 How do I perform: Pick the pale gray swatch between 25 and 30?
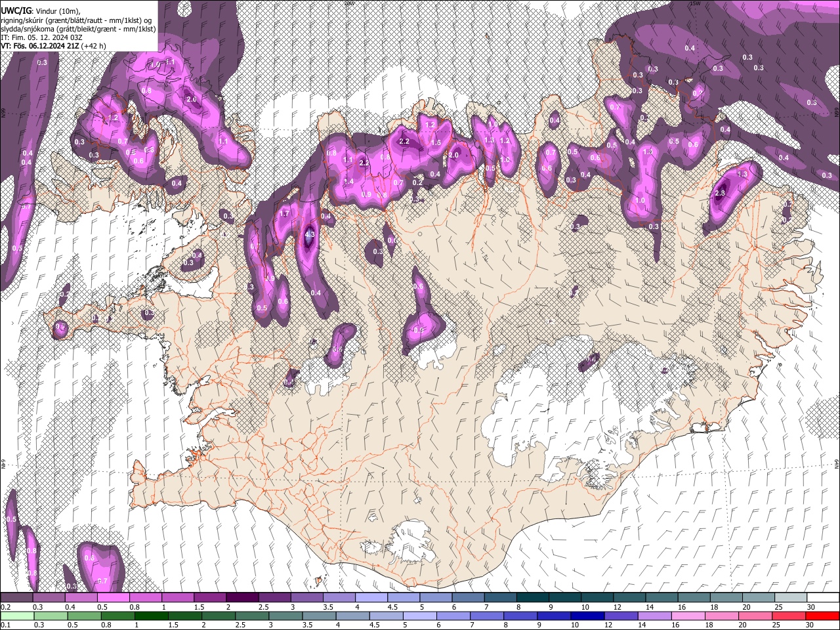[791, 598]
